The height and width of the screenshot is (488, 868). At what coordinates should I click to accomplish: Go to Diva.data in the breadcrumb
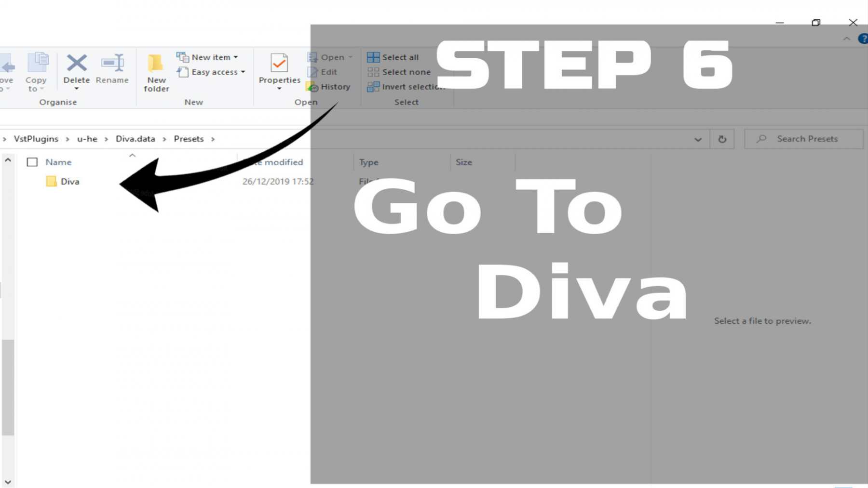click(x=136, y=139)
